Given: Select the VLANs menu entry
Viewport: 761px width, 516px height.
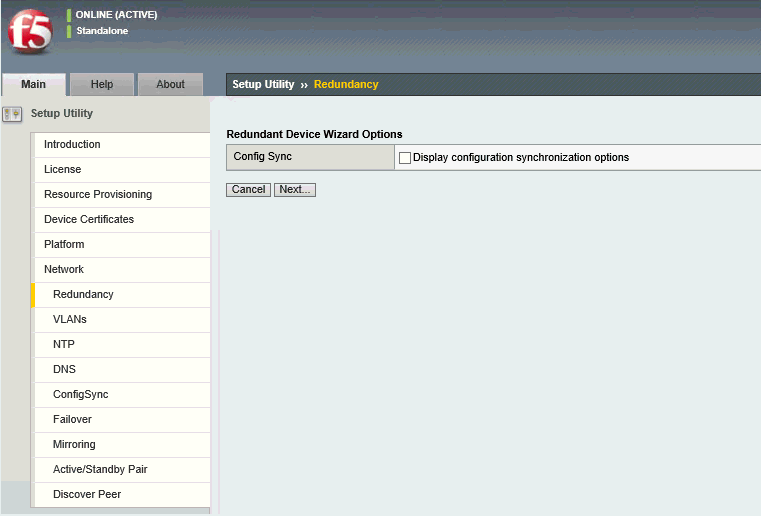Looking at the screenshot, I should click(x=70, y=320).
